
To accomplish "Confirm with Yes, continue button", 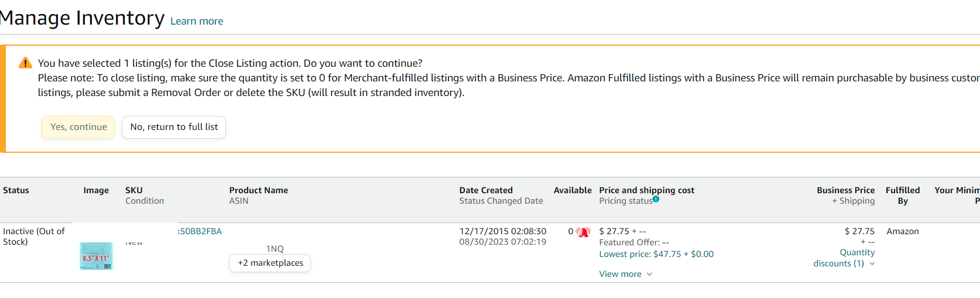I will coord(78,127).
